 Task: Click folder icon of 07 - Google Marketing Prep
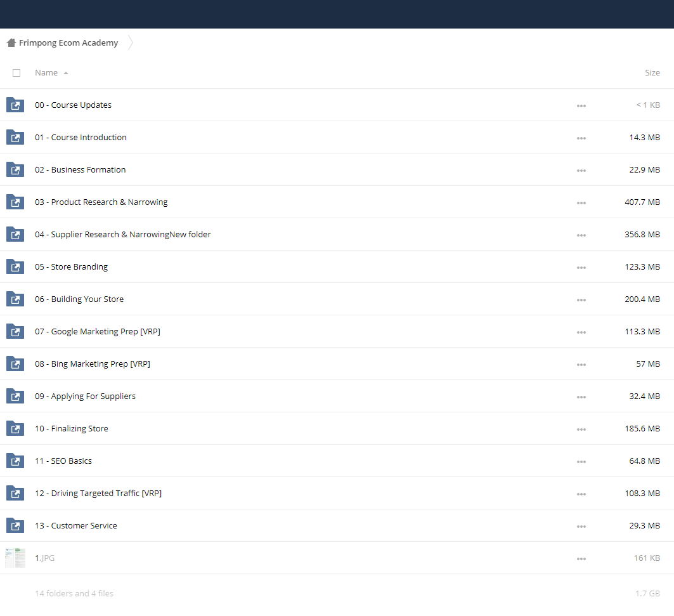(x=15, y=331)
